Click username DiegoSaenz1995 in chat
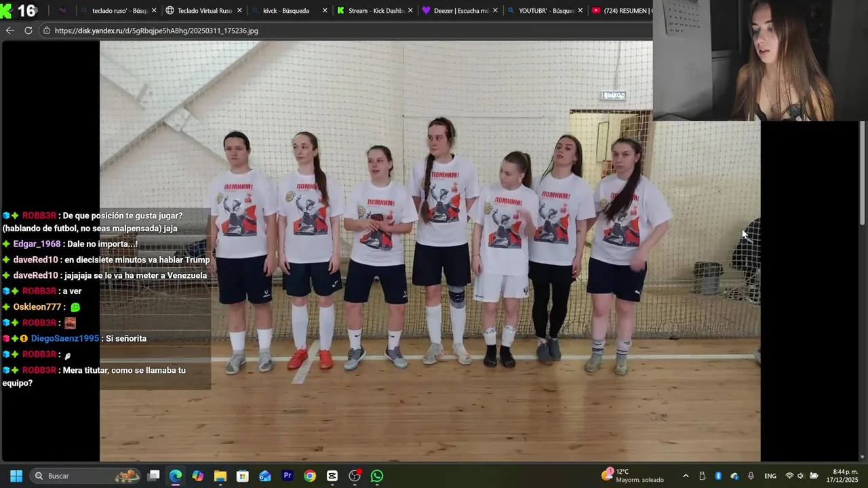Image resolution: width=868 pixels, height=488 pixels. [x=65, y=338]
